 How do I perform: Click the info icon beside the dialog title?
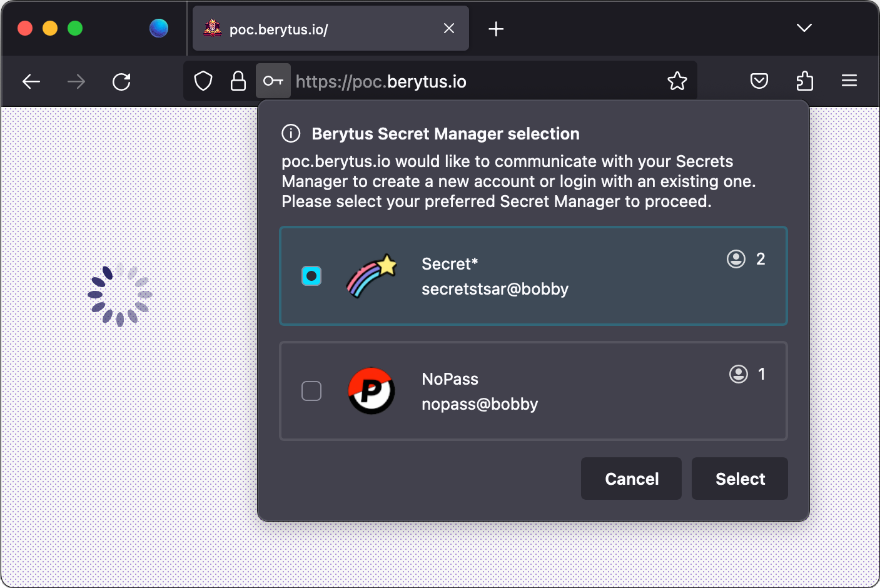(291, 133)
